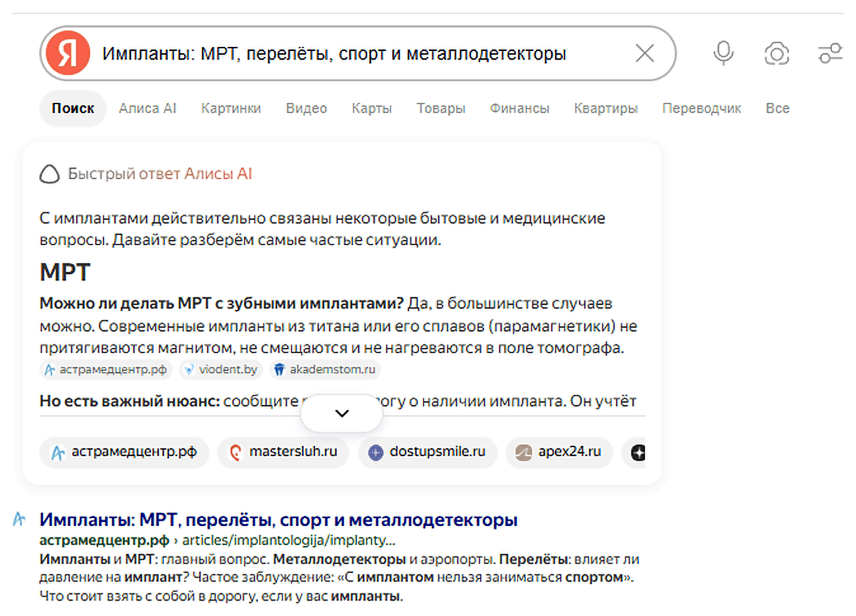Click the partially visible dark plus source icon

[638, 452]
